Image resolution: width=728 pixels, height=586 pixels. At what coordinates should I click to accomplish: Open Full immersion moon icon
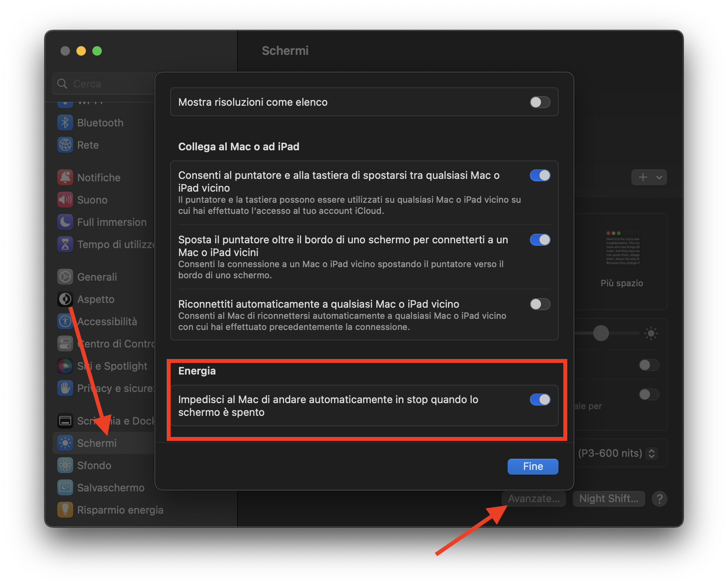65,222
